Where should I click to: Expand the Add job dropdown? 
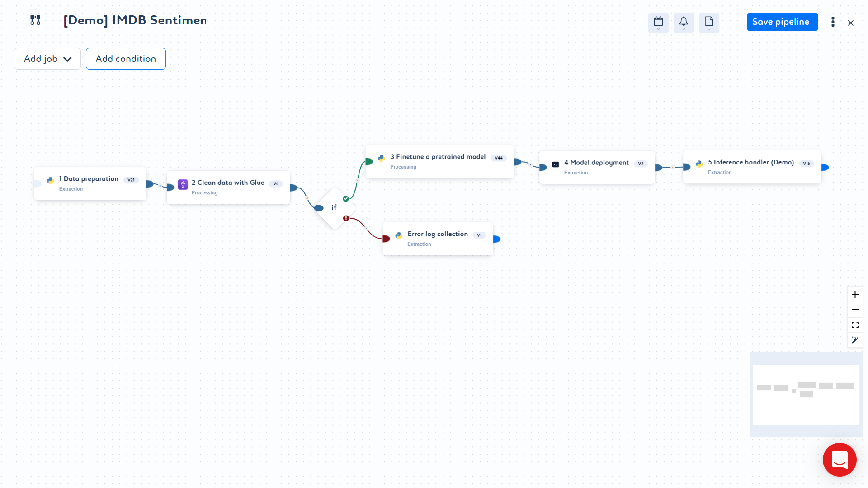point(47,59)
